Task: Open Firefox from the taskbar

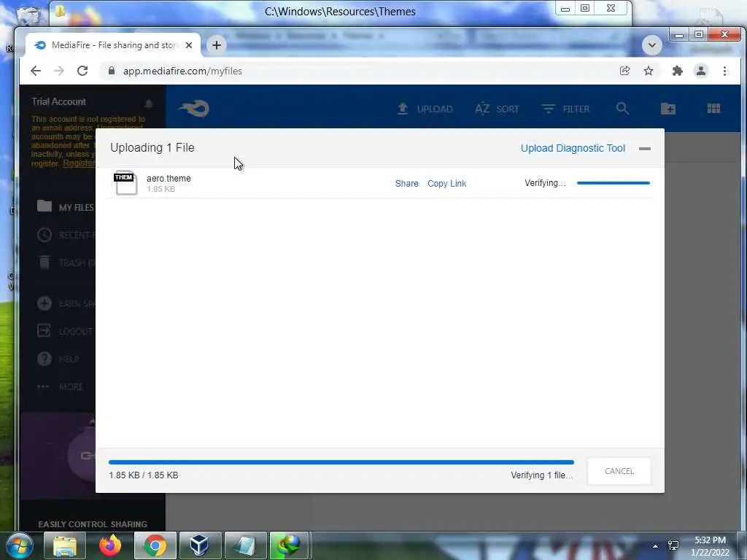Action: pyautogui.click(x=110, y=545)
